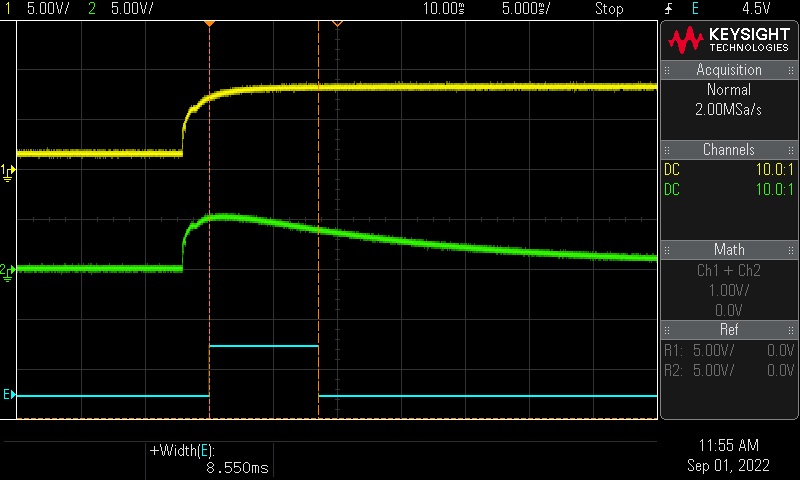
Task: Open the Acquisition panel header
Action: tap(729, 70)
